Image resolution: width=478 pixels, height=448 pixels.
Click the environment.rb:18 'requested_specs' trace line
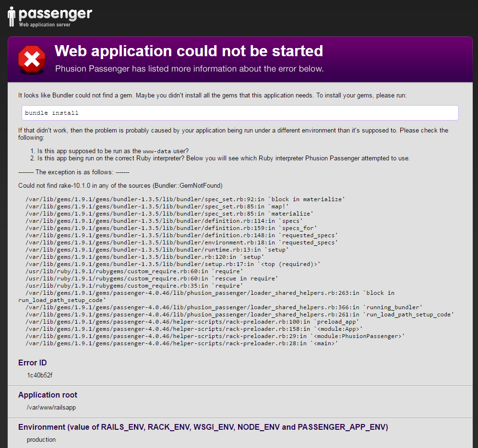point(182,242)
